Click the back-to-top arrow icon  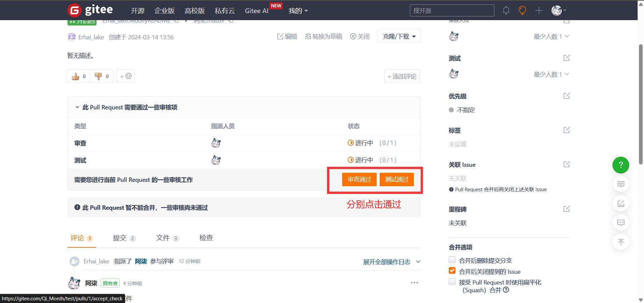click(x=621, y=242)
